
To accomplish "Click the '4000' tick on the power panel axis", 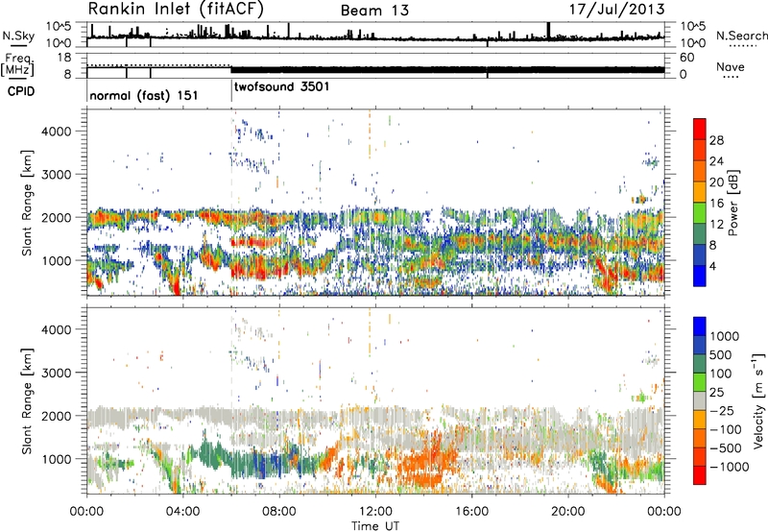I will click(x=56, y=132).
